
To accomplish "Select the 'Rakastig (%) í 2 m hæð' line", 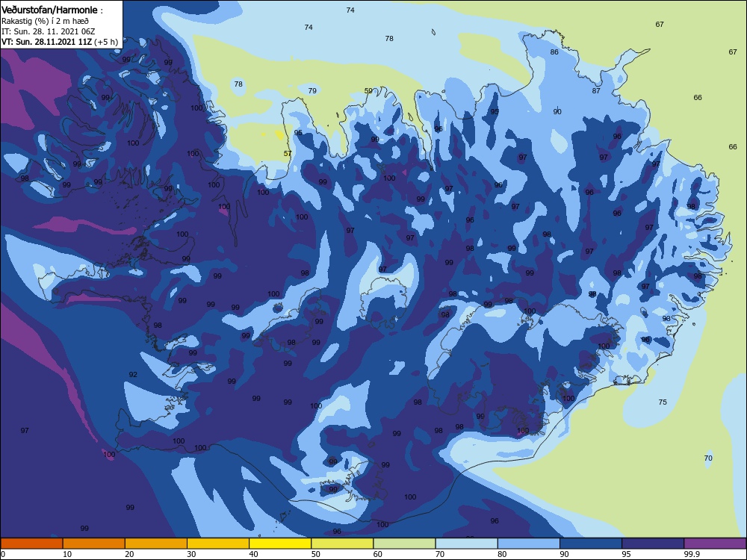I will pos(45,21).
